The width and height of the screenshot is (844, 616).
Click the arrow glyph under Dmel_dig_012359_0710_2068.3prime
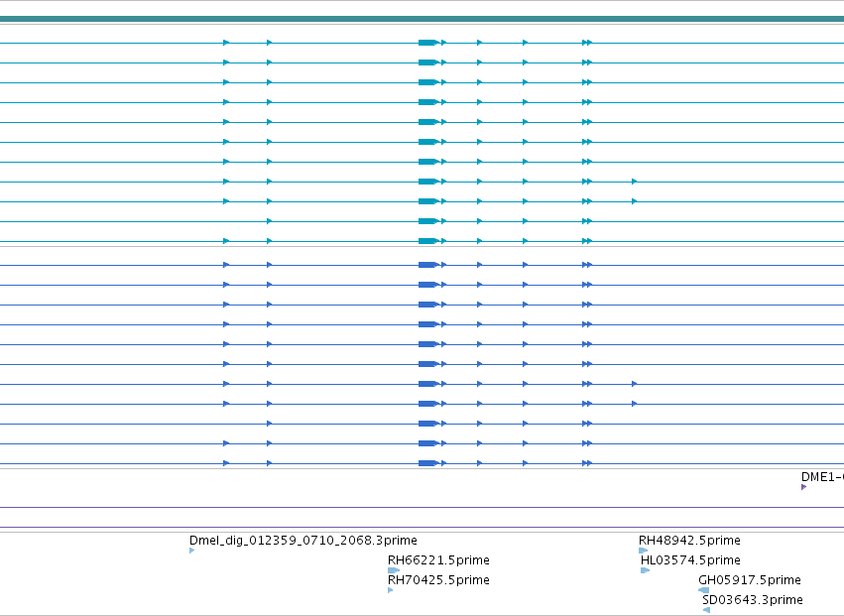pos(192,551)
